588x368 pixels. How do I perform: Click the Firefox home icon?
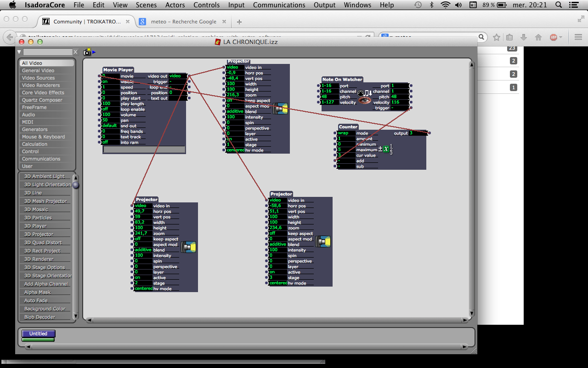538,37
